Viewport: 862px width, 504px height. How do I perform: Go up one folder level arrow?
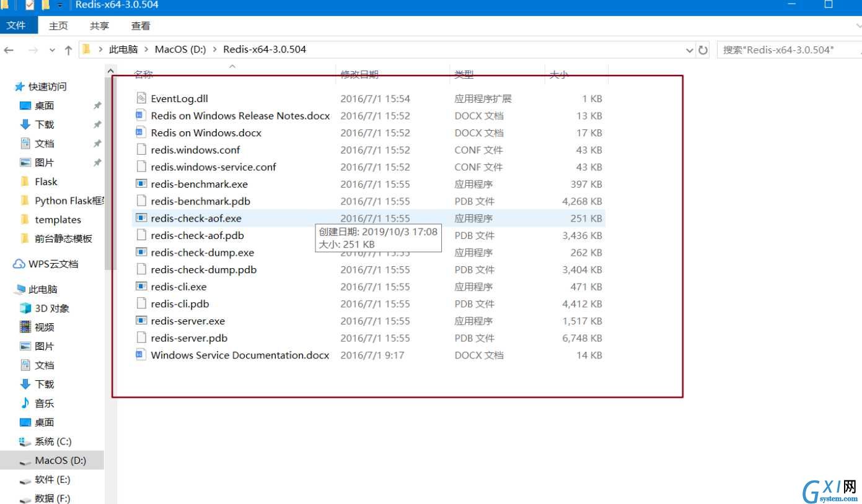click(68, 50)
